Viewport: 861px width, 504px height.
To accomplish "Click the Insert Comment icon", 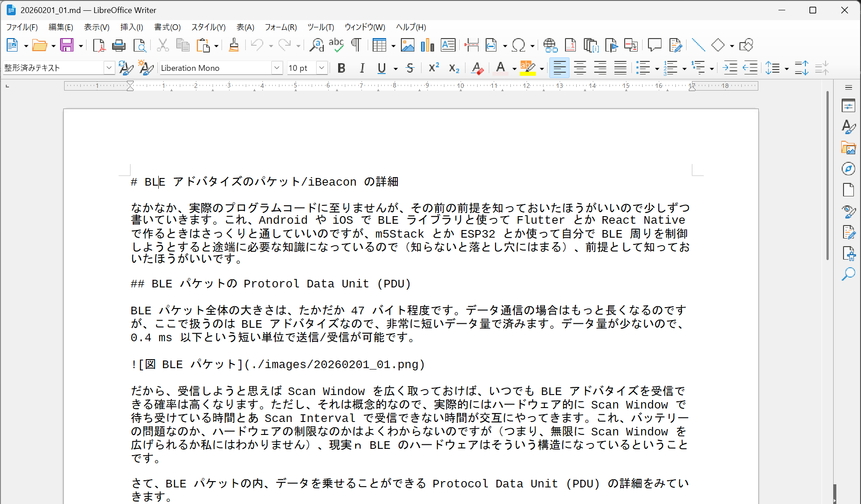I will click(x=654, y=45).
